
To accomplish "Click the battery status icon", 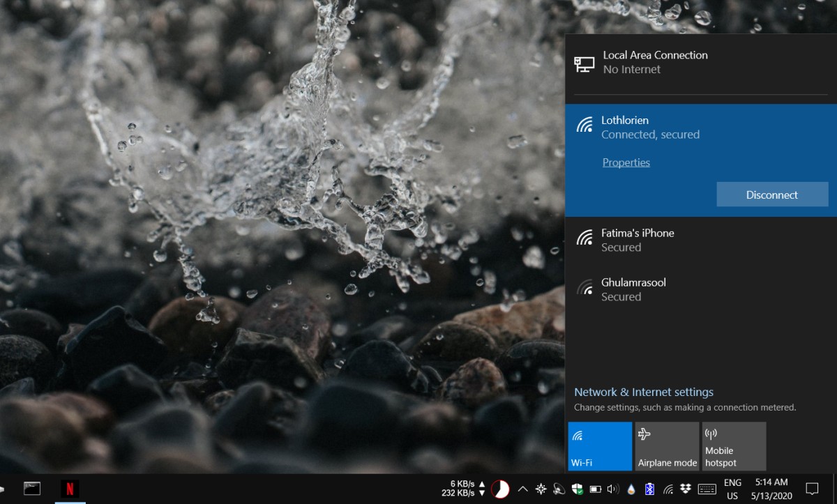I will coord(596,489).
